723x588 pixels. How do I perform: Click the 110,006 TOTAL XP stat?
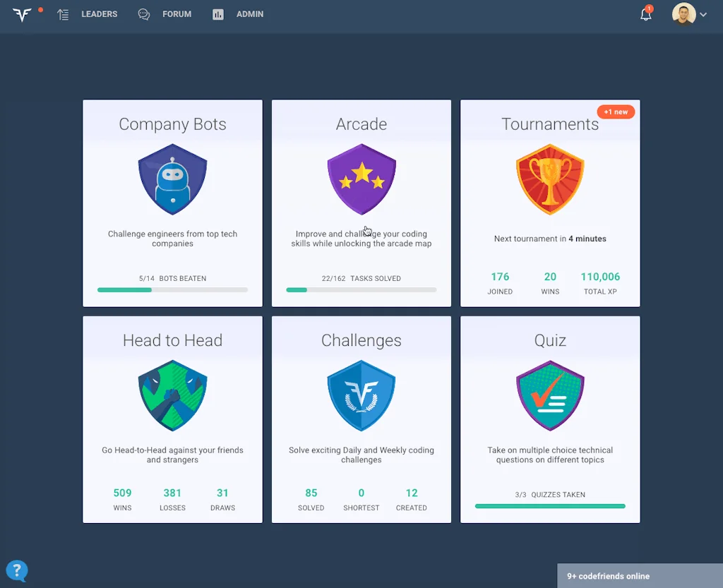click(600, 283)
